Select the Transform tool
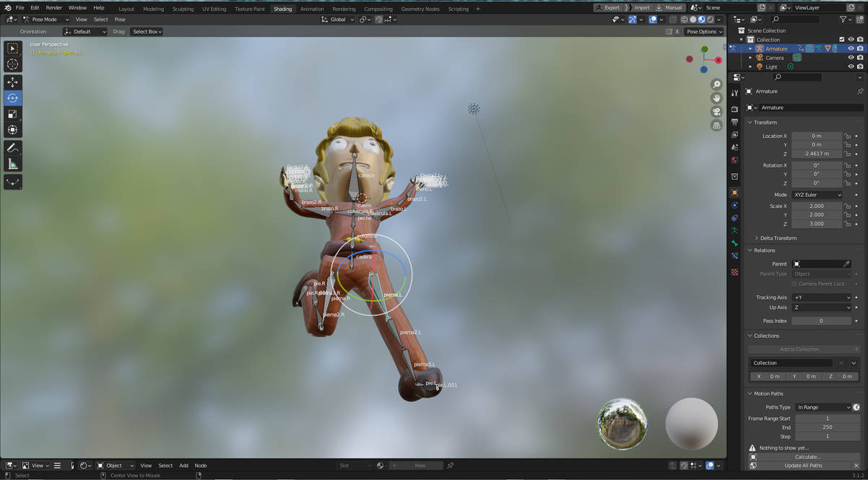This screenshot has width=868, height=480. 12,130
